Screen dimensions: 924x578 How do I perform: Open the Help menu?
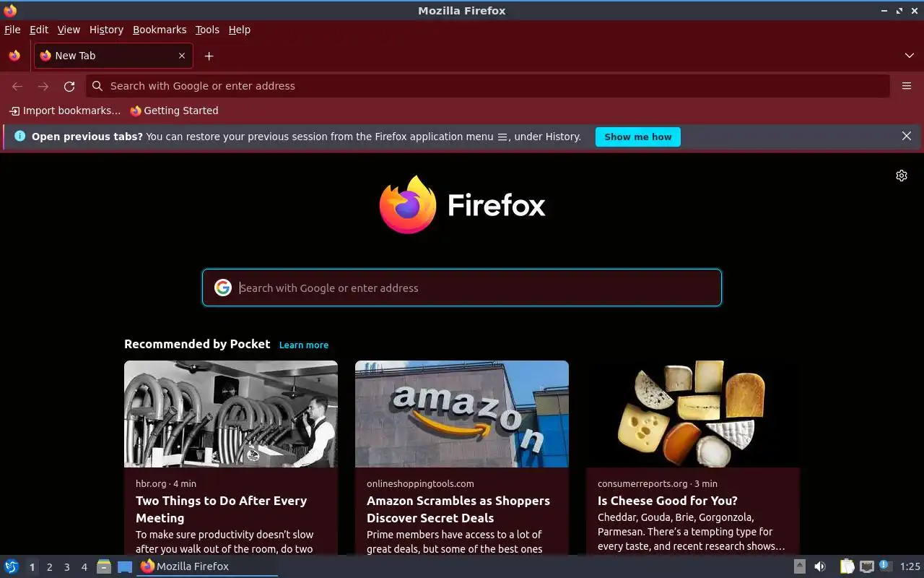click(x=240, y=30)
